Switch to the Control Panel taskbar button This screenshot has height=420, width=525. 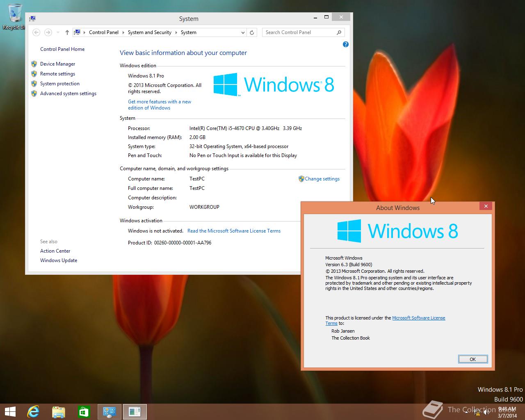tap(110, 411)
